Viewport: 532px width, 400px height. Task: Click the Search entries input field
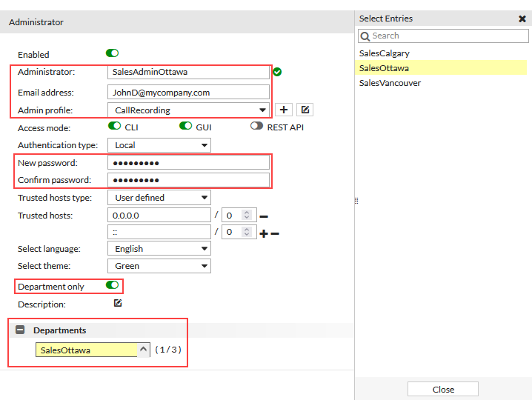pyautogui.click(x=443, y=36)
